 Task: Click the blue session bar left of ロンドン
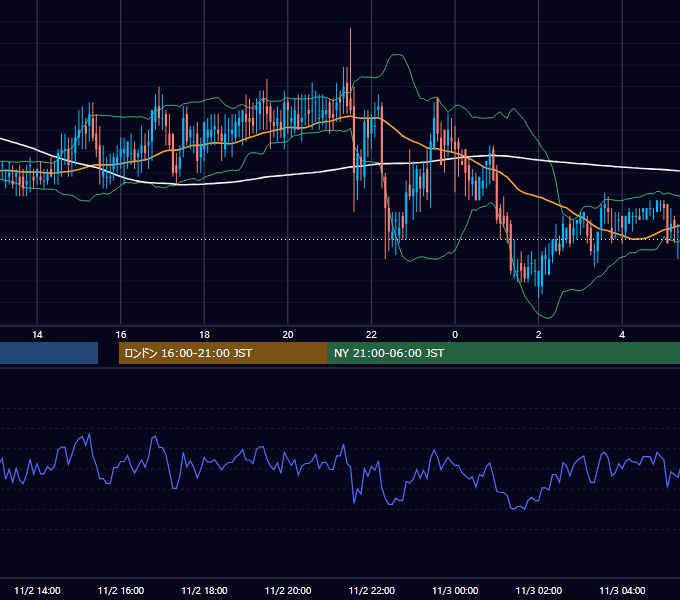click(49, 353)
